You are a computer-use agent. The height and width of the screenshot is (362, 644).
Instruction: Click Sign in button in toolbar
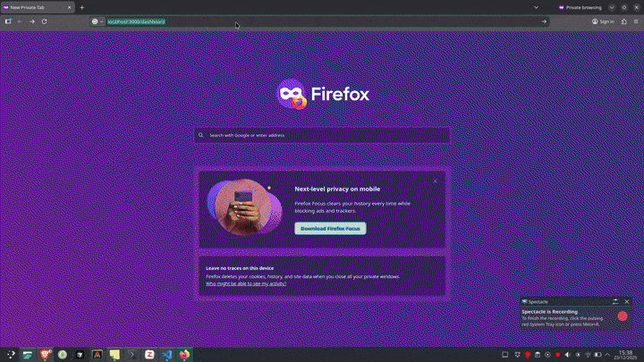(x=603, y=21)
